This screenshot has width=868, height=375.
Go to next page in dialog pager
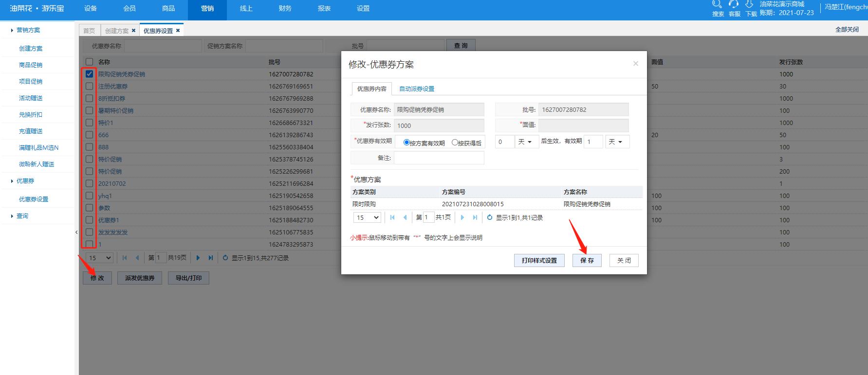(x=462, y=217)
